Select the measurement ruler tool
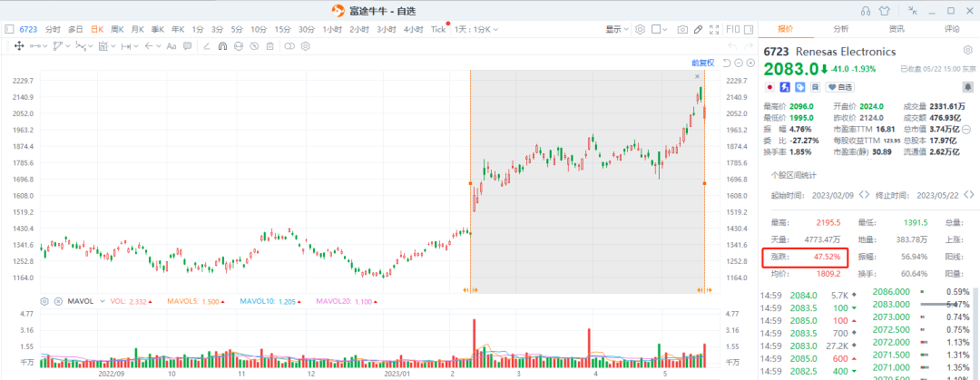The height and width of the screenshot is (380, 980). pos(103,45)
